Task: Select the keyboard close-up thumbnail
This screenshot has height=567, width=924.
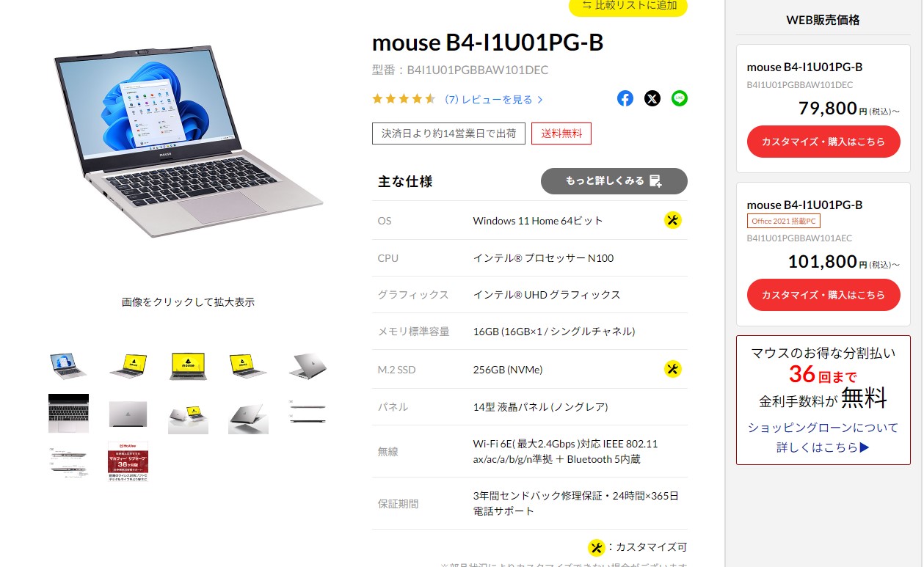Action: pyautogui.click(x=68, y=414)
